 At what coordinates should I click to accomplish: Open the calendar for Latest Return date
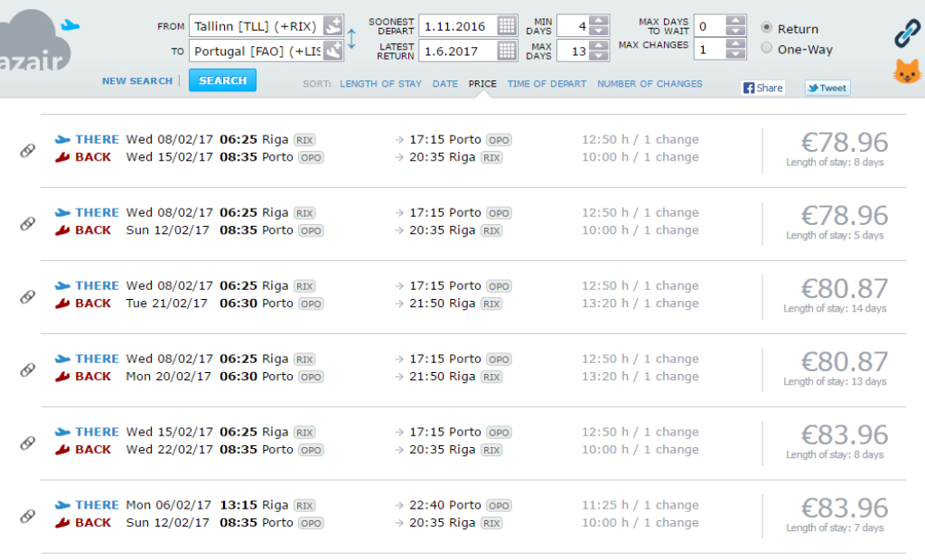tap(508, 51)
